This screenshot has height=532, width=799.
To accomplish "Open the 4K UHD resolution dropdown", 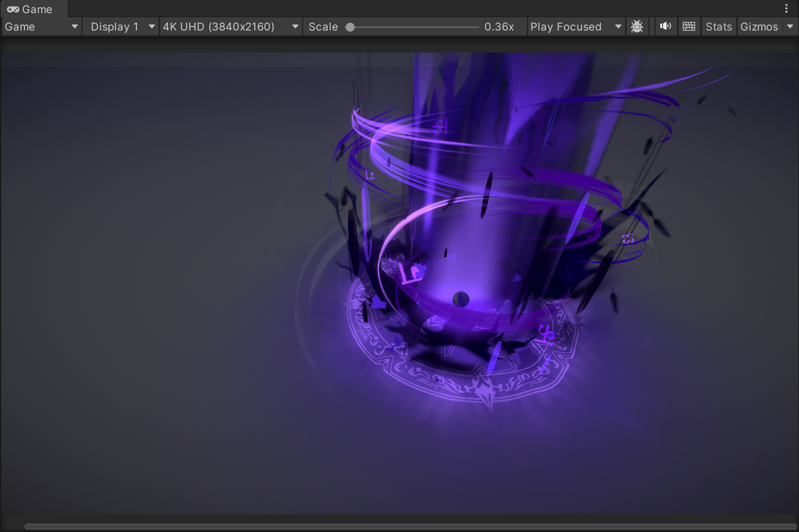I will [231, 27].
